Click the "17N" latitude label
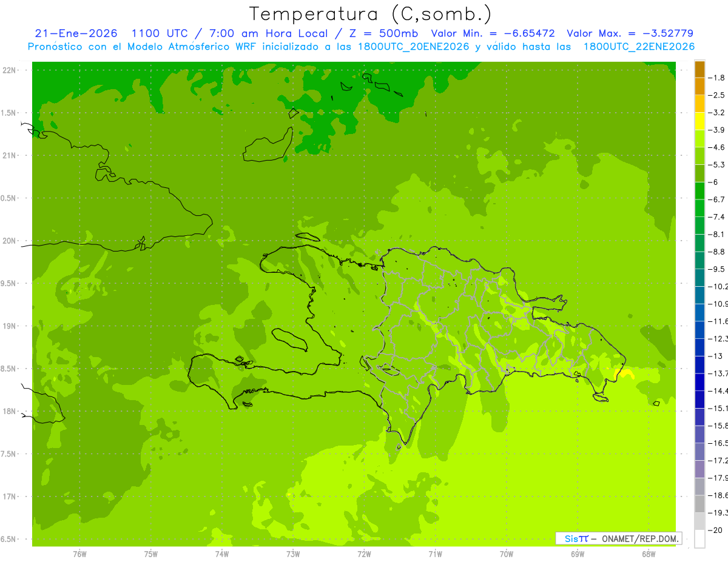The height and width of the screenshot is (562, 728). pos(10,497)
